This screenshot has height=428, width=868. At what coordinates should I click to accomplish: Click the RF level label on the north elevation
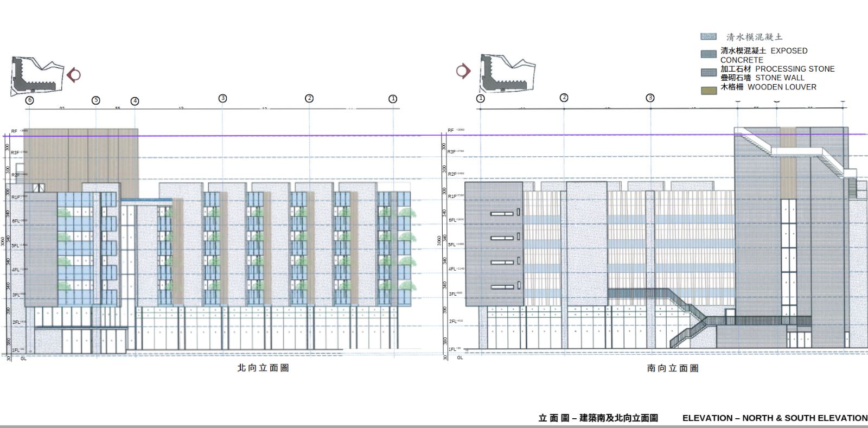(15, 131)
